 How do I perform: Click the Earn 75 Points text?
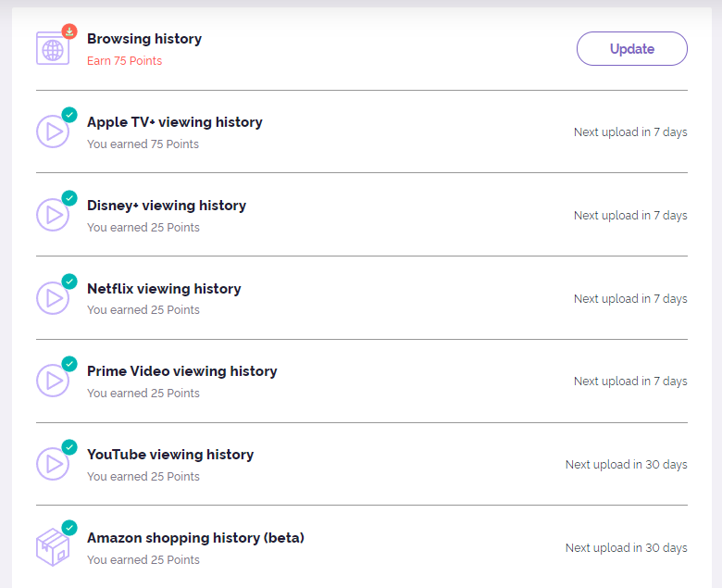pyautogui.click(x=124, y=61)
